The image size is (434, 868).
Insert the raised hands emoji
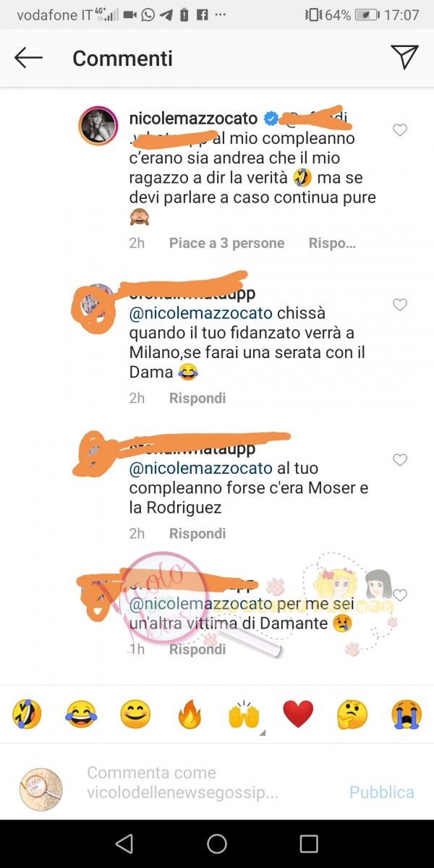[x=244, y=715]
